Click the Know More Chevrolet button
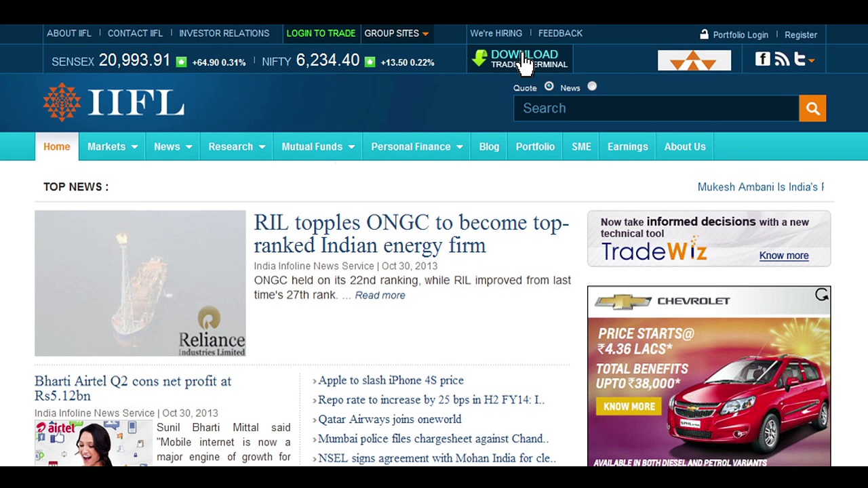 click(x=629, y=406)
